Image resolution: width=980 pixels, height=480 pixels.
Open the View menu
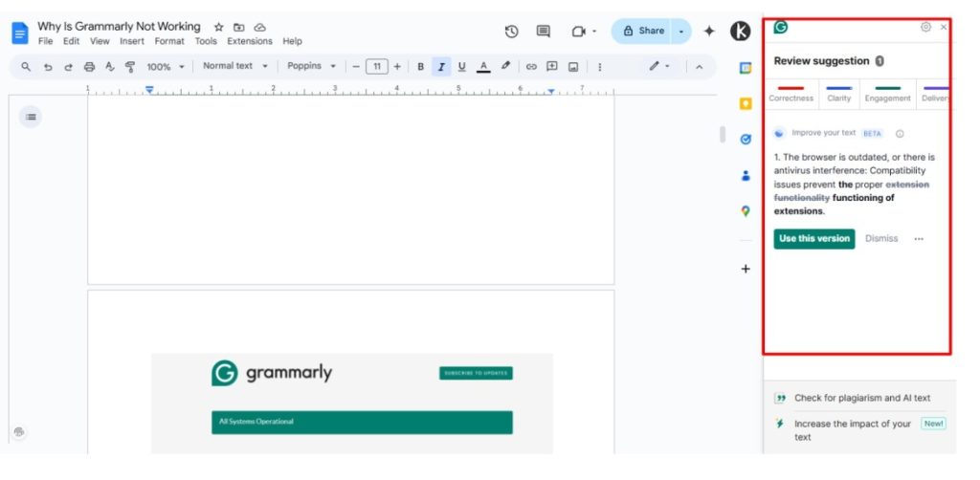click(100, 41)
